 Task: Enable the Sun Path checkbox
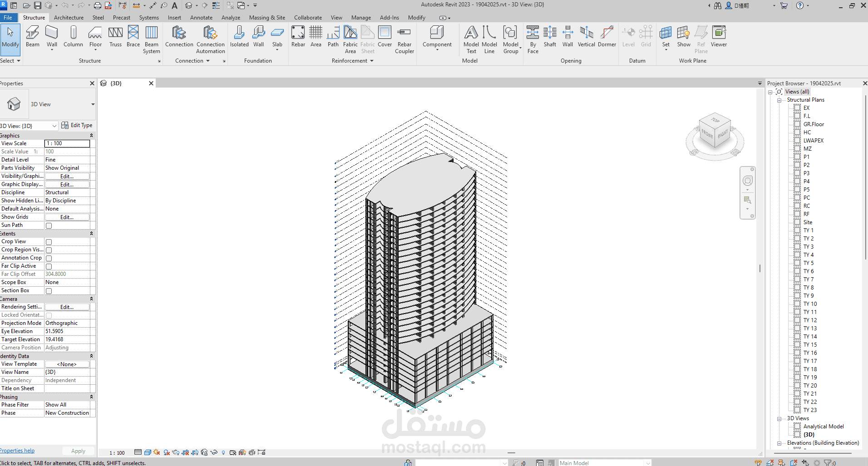(49, 226)
